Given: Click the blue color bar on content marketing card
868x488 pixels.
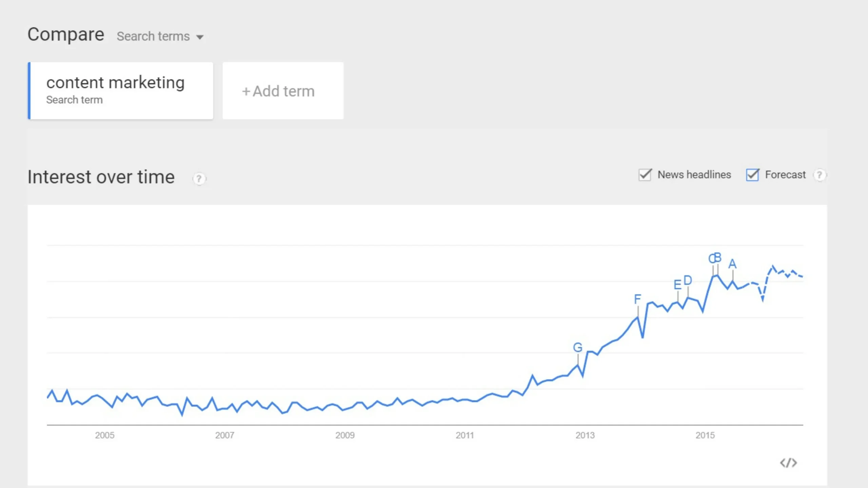Looking at the screenshot, I should pyautogui.click(x=29, y=91).
